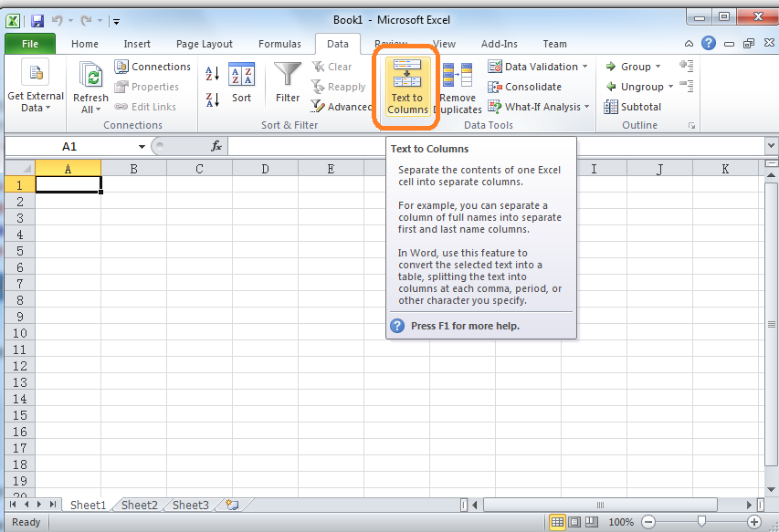Go to first sheet navigation arrow
Viewport: 779px width, 532px height.
13,505
